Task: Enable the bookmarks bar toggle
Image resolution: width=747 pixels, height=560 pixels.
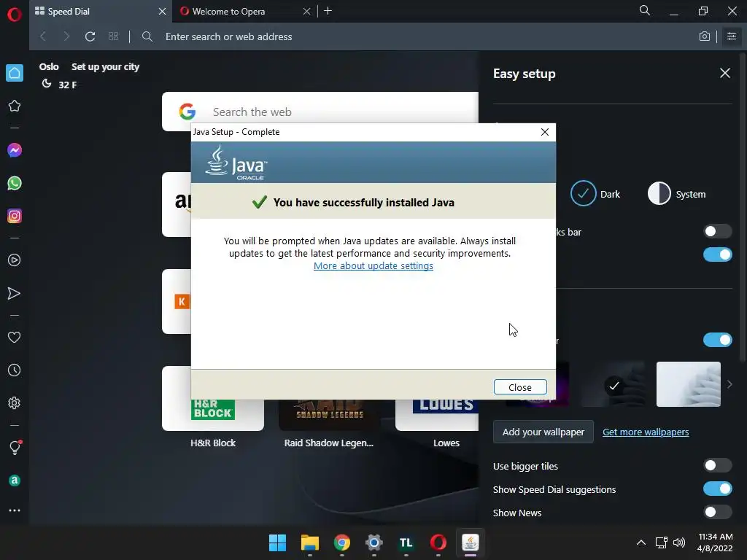Action: click(x=718, y=231)
